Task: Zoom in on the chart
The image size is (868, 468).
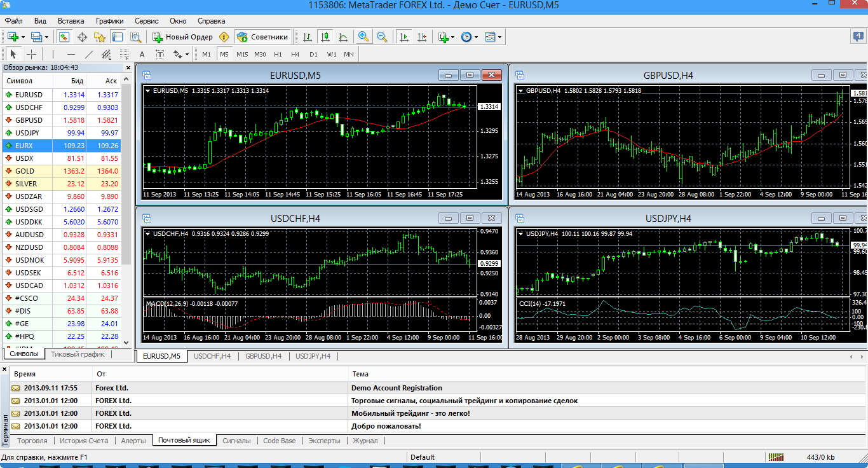Action: [x=363, y=37]
